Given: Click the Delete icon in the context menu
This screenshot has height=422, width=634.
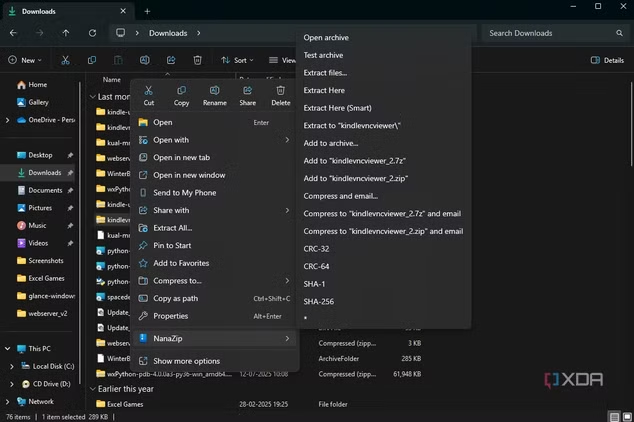Looking at the screenshot, I should tap(281, 91).
